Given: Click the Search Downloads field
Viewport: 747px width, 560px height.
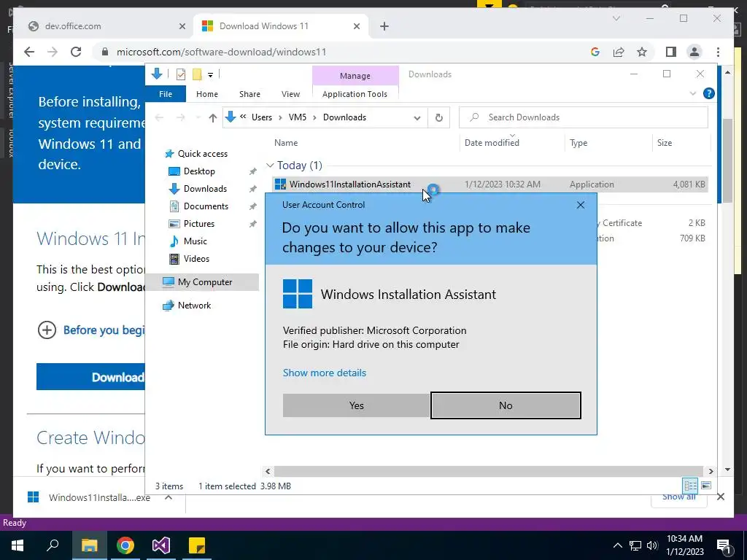Looking at the screenshot, I should (x=583, y=117).
